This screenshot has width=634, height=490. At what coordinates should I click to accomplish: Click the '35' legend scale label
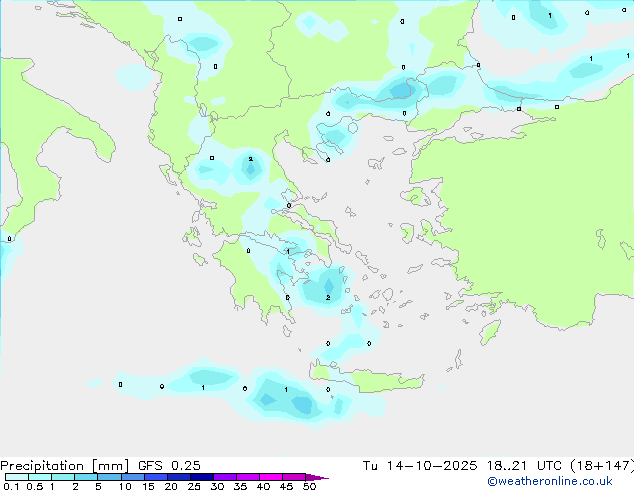coord(240,486)
